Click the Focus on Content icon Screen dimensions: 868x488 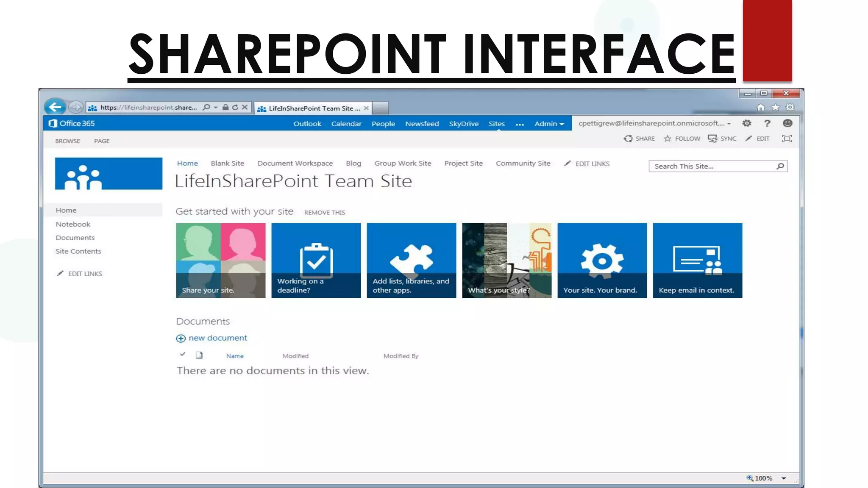click(787, 139)
